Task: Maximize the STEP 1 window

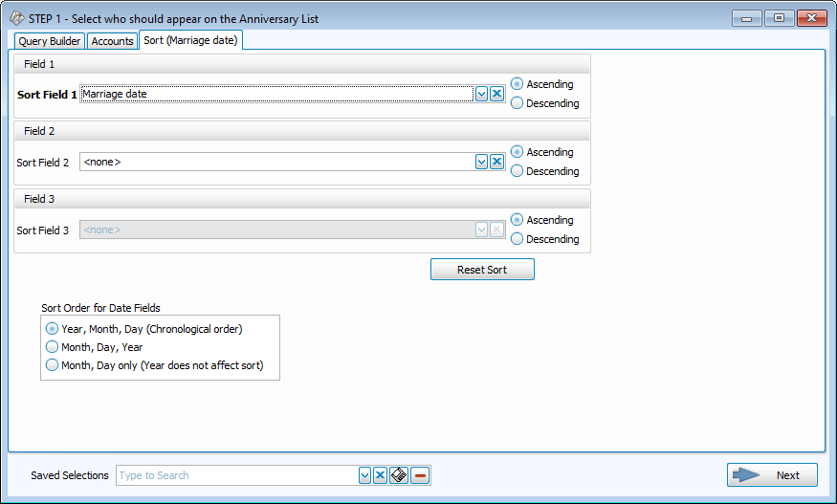Action: coord(780,18)
